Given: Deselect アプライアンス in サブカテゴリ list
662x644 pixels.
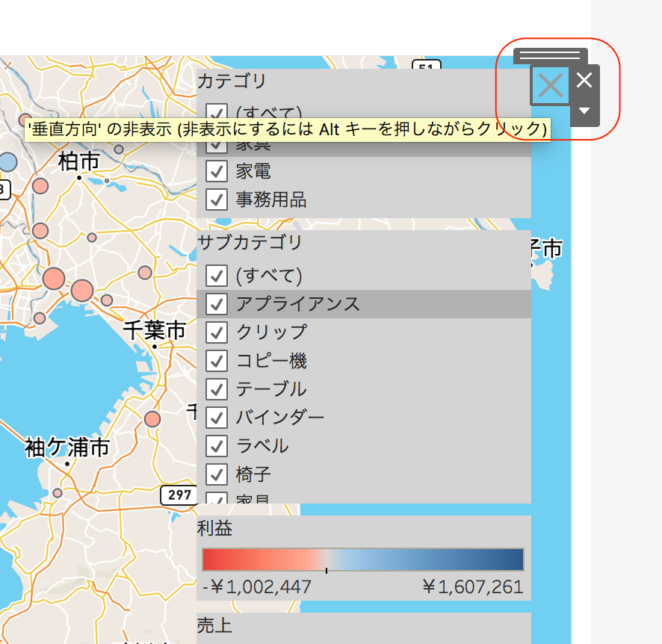Looking at the screenshot, I should click(x=216, y=304).
